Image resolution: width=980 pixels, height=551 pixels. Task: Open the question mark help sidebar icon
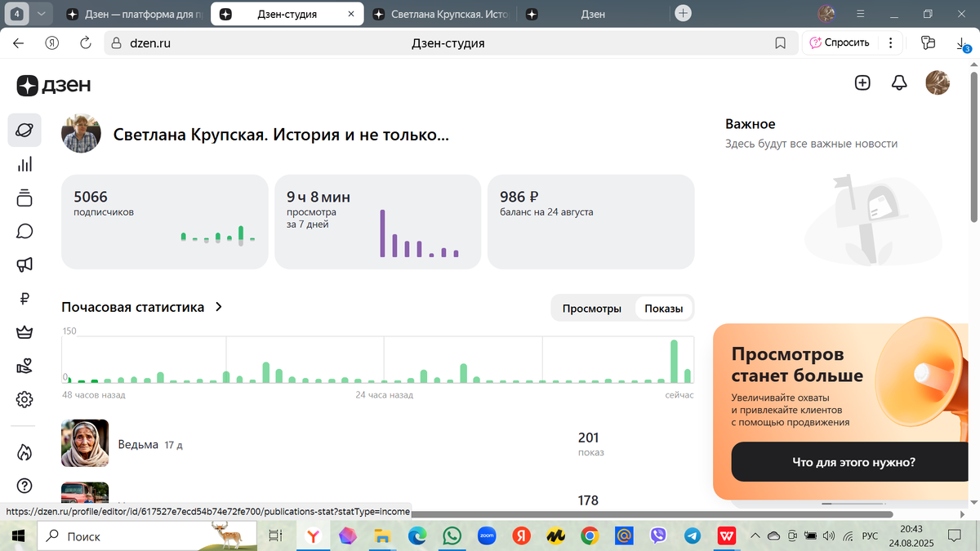pyautogui.click(x=24, y=485)
